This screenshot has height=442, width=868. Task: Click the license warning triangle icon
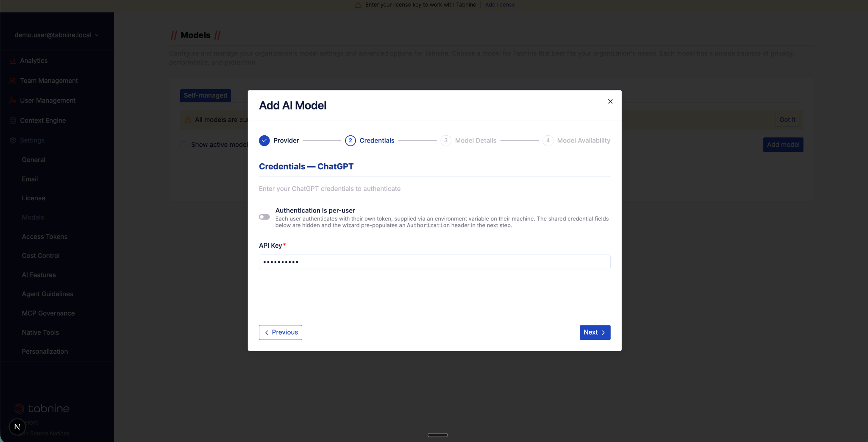358,5
